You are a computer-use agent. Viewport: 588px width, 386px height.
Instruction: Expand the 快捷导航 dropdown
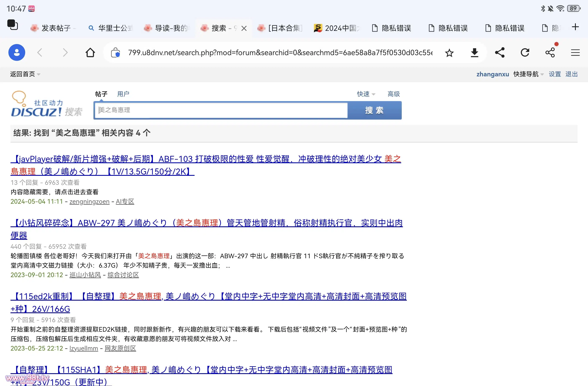click(528, 74)
